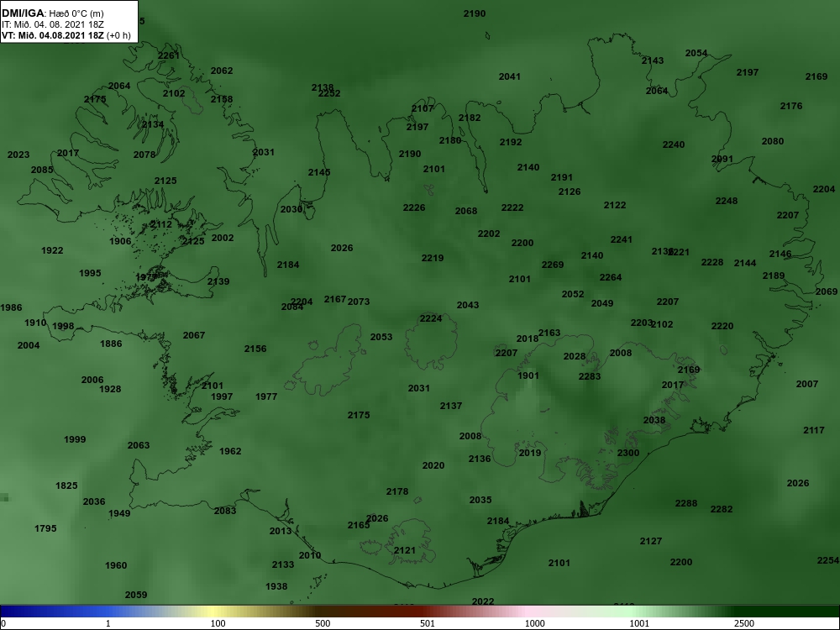The image size is (840, 630).
Task: Click the map value 2023
Action: coord(18,155)
